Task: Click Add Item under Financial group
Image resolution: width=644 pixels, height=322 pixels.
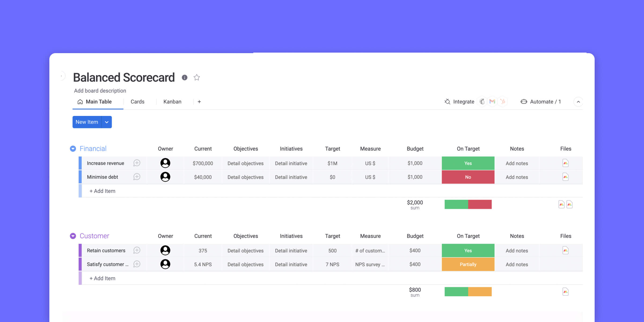Action: pyautogui.click(x=102, y=191)
